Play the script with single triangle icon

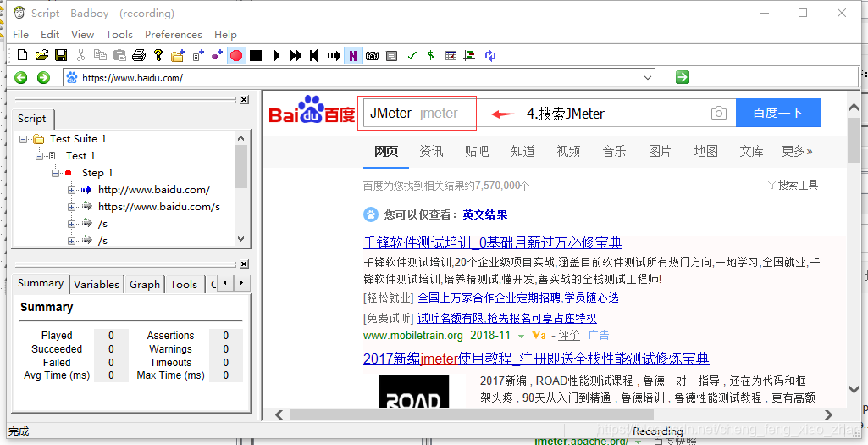click(x=277, y=55)
